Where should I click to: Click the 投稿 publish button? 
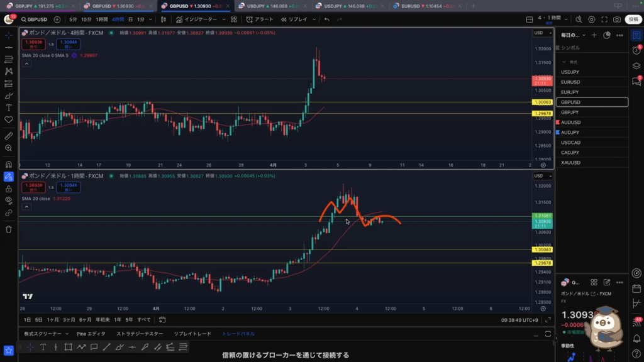tap(633, 19)
